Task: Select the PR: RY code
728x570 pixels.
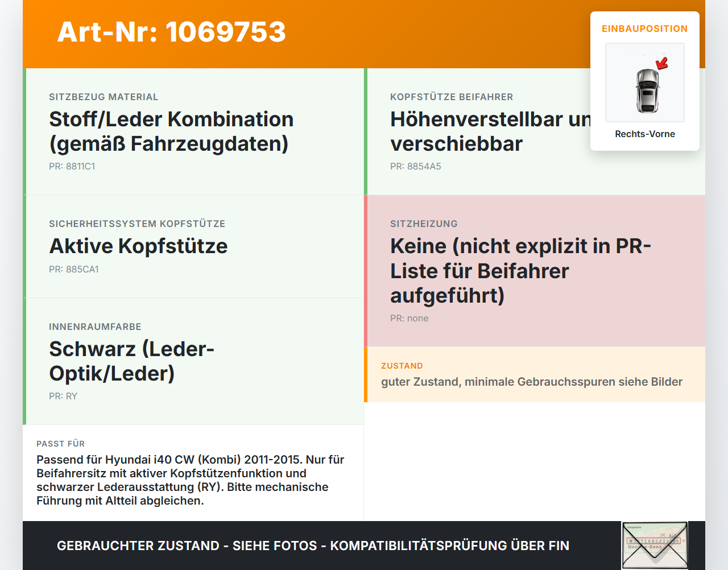Action: point(63,396)
